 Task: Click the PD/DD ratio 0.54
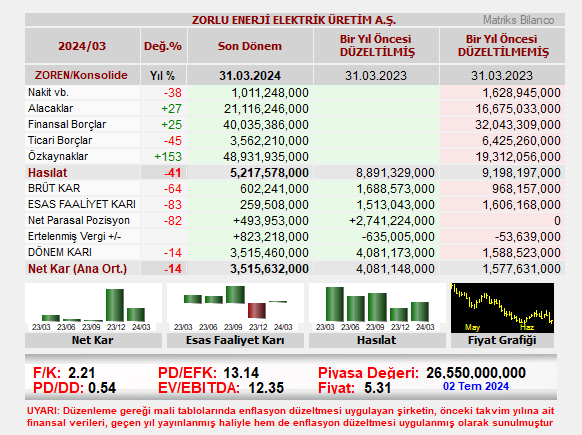click(x=102, y=388)
